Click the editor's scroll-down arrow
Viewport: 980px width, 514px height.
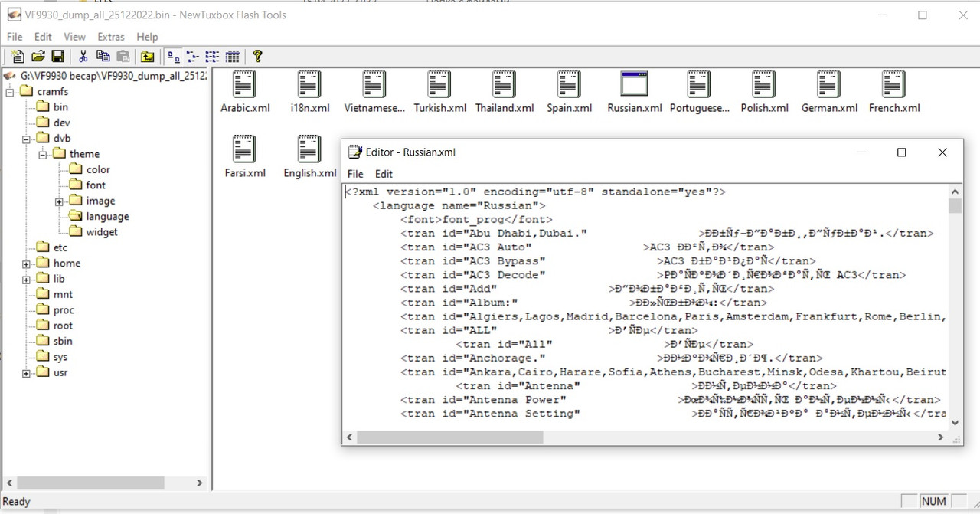coord(955,423)
